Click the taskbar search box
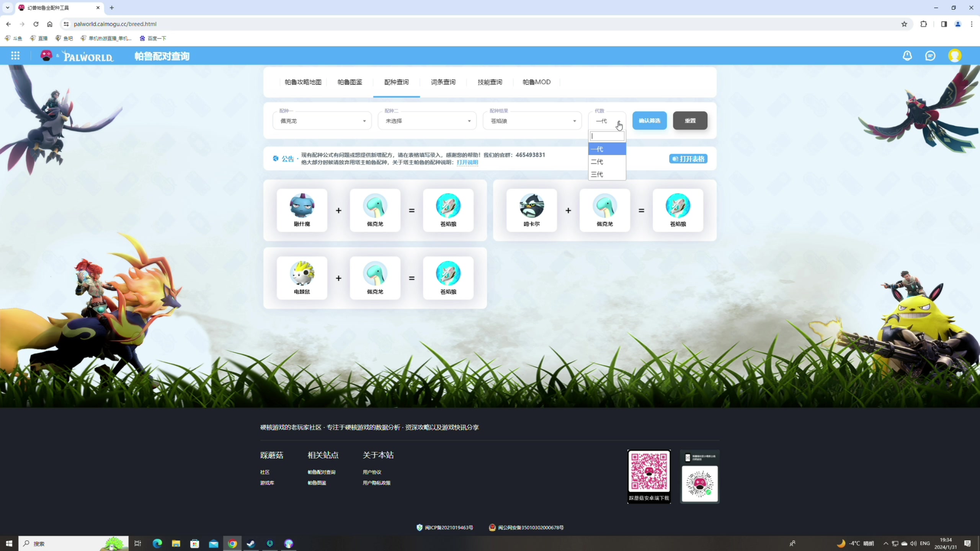Image resolution: width=980 pixels, height=551 pixels. 73,543
